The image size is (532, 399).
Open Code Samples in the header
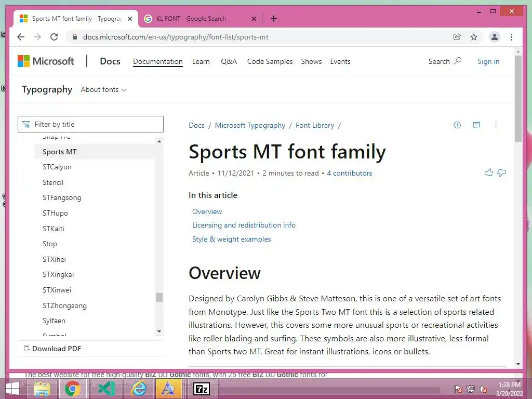click(x=270, y=61)
